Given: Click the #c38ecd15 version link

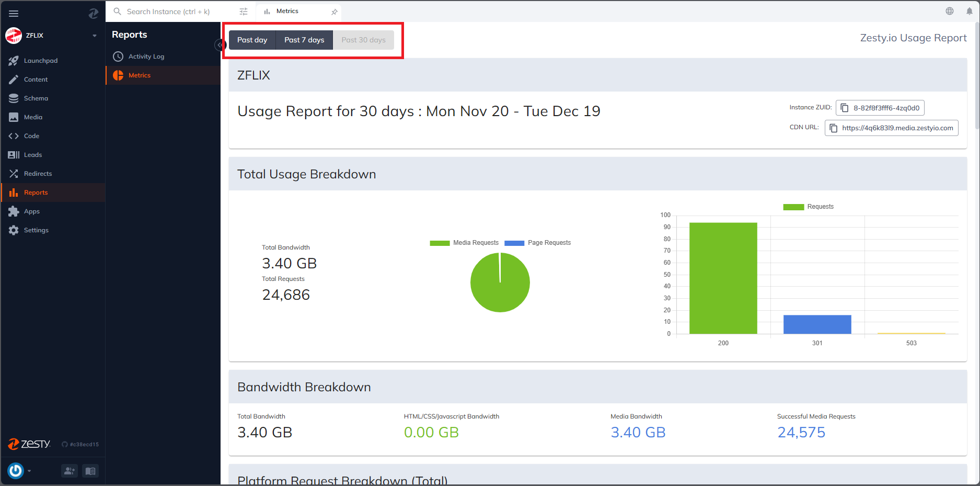Looking at the screenshot, I should tap(80, 444).
